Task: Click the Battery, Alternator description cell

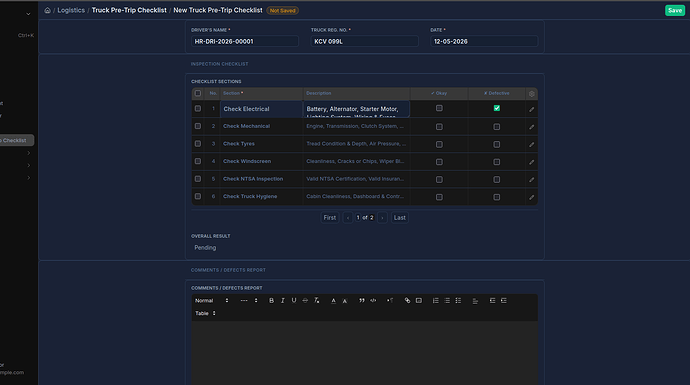Action: [356, 109]
